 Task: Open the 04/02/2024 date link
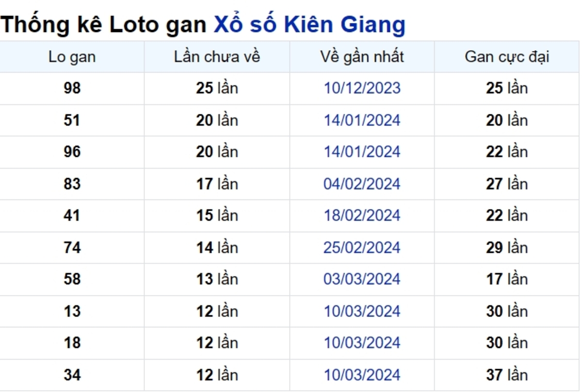[x=362, y=184]
